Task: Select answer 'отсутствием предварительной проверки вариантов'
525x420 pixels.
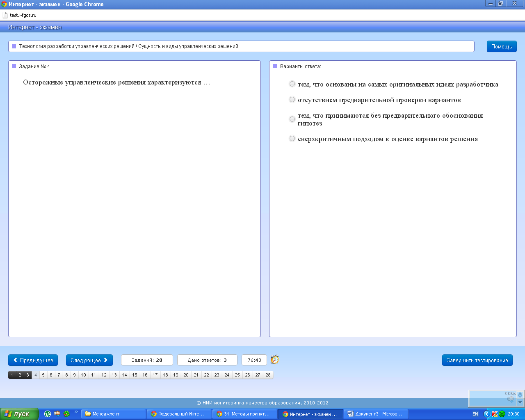Action: tap(292, 100)
